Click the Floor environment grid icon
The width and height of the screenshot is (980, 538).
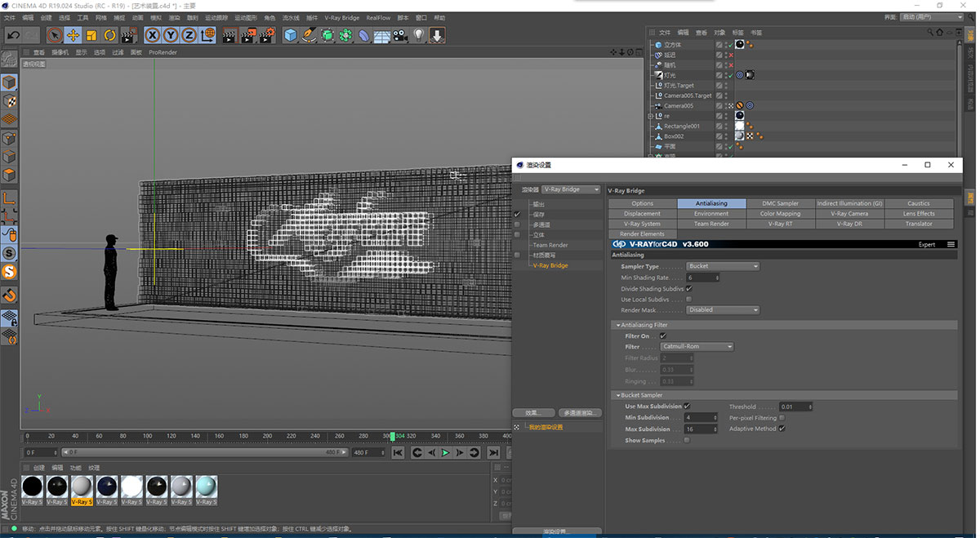pyautogui.click(x=382, y=35)
